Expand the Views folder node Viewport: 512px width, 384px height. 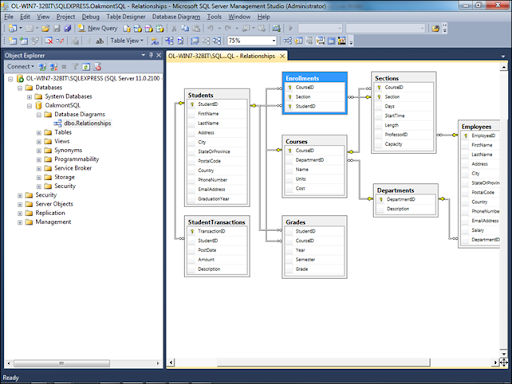click(x=39, y=142)
